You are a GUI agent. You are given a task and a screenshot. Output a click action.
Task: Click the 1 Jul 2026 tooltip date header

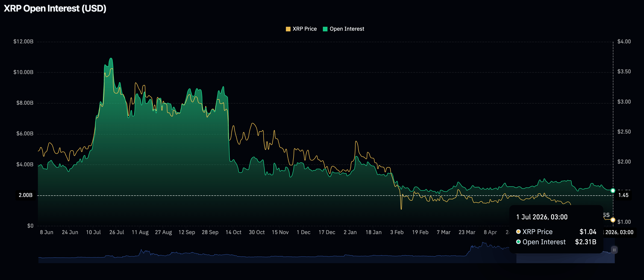tap(542, 217)
